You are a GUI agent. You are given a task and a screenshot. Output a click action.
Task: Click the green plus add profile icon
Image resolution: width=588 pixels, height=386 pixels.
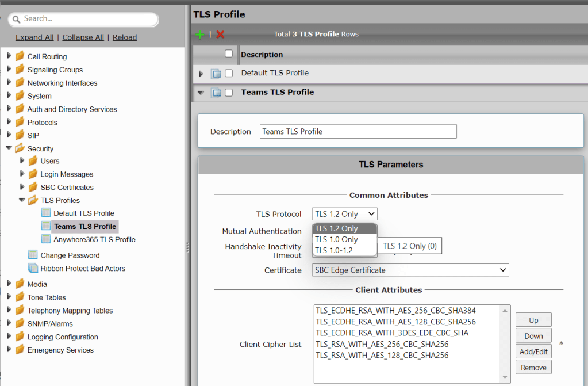coord(199,35)
